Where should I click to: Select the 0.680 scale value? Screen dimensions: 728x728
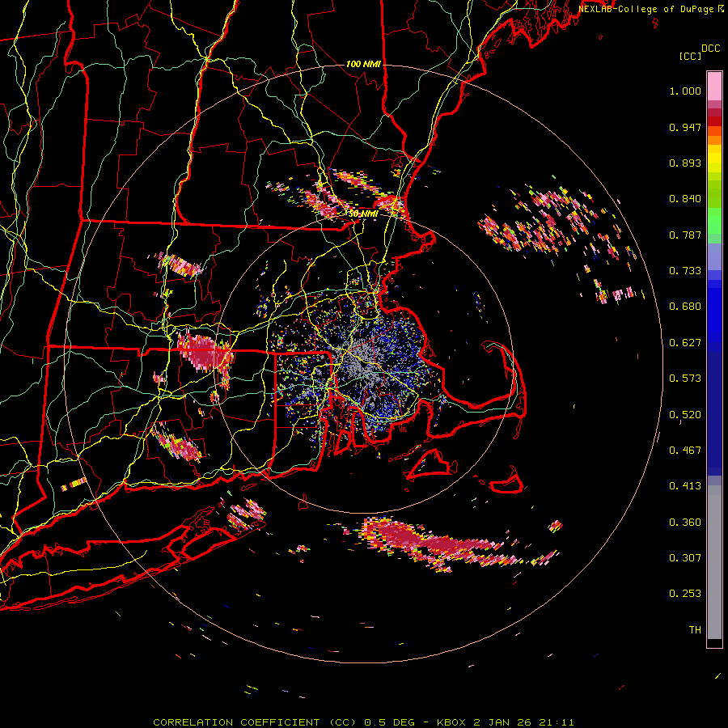point(685,307)
